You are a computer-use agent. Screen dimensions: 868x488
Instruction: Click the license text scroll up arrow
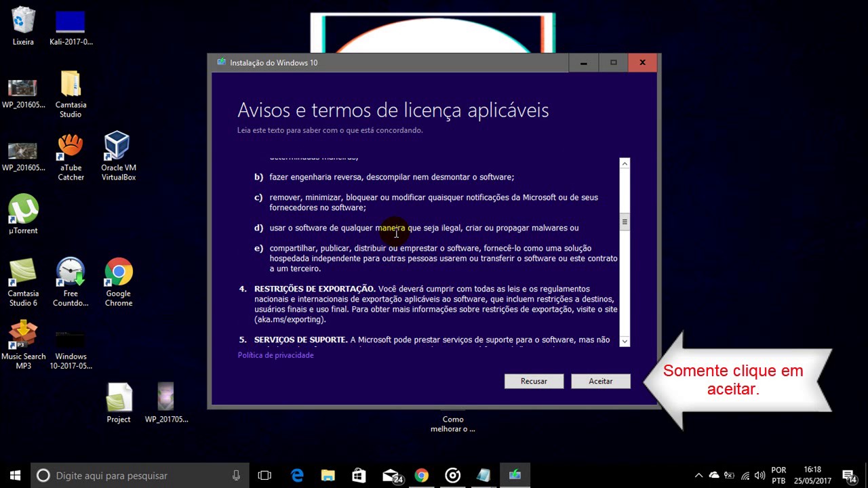(x=625, y=163)
